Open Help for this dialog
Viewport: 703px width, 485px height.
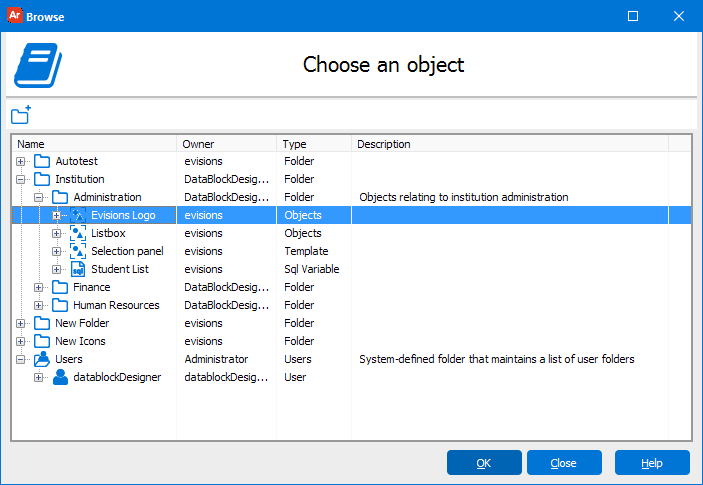(x=652, y=463)
